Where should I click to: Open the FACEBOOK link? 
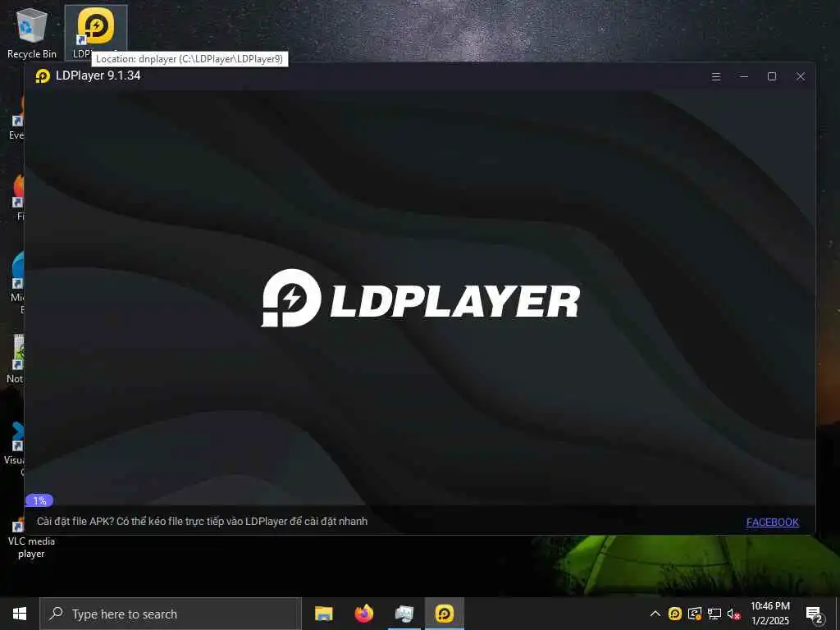(x=773, y=522)
